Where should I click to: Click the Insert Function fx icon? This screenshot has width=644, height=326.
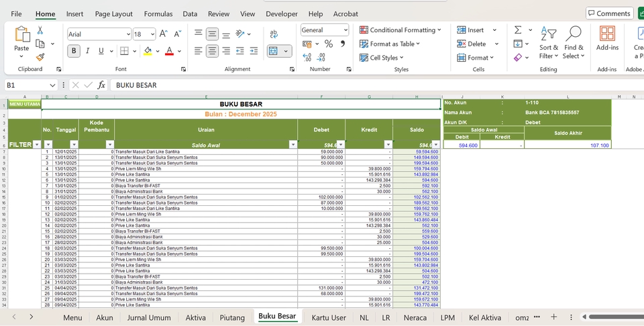101,85
